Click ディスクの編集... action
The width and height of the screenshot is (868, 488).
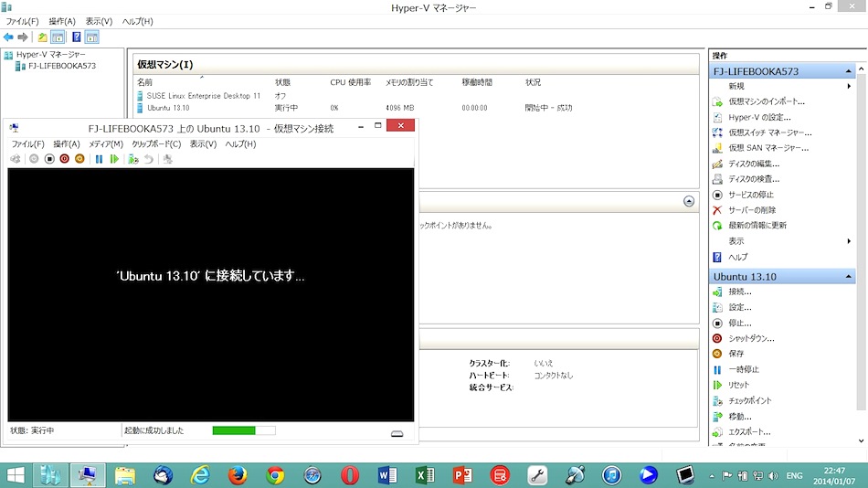[x=754, y=164]
